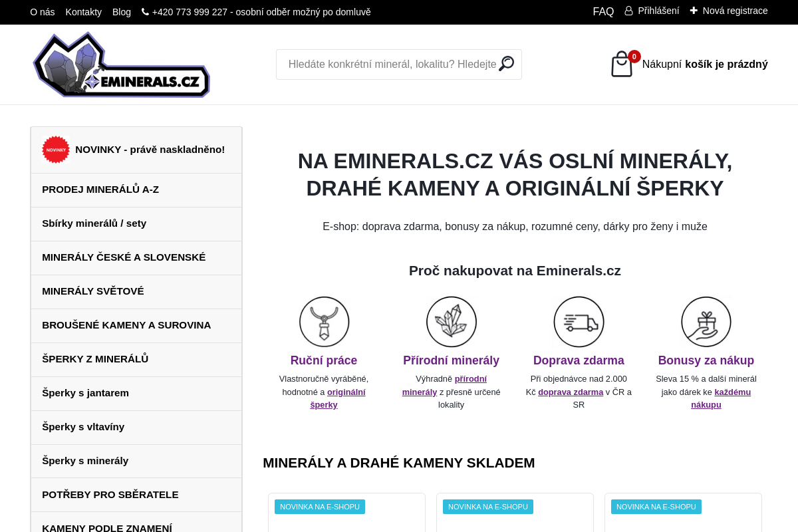The image size is (798, 532).
Task: Click the necklace Ruční práce icon
Action: [x=324, y=322]
